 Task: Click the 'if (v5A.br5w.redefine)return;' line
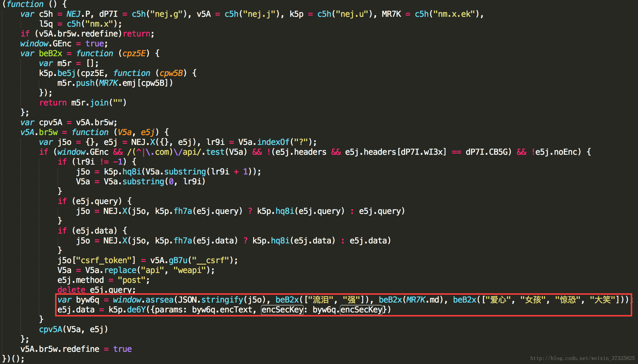(87, 34)
